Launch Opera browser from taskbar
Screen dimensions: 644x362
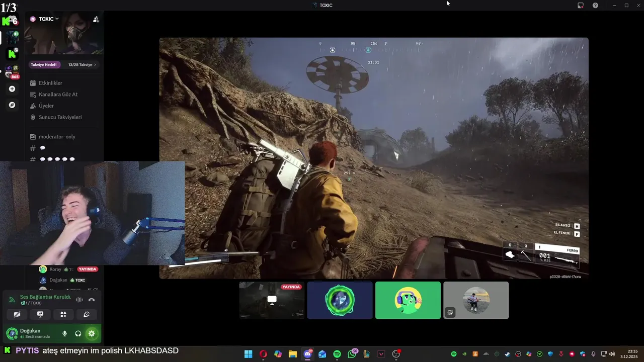tap(263, 354)
